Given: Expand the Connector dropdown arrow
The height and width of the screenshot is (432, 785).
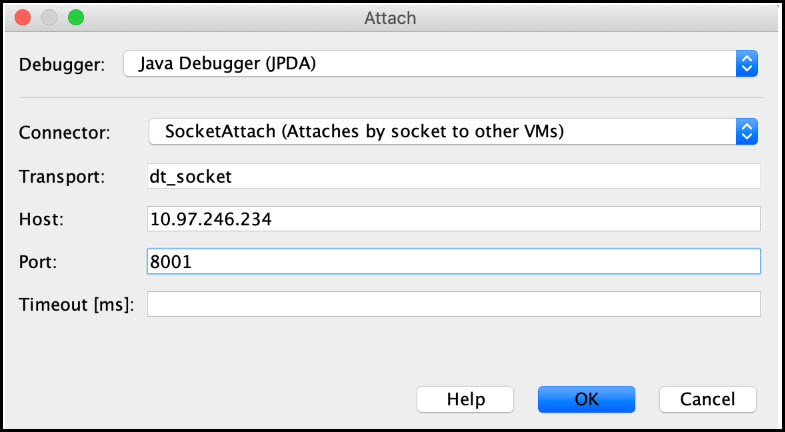Looking at the screenshot, I should (747, 131).
